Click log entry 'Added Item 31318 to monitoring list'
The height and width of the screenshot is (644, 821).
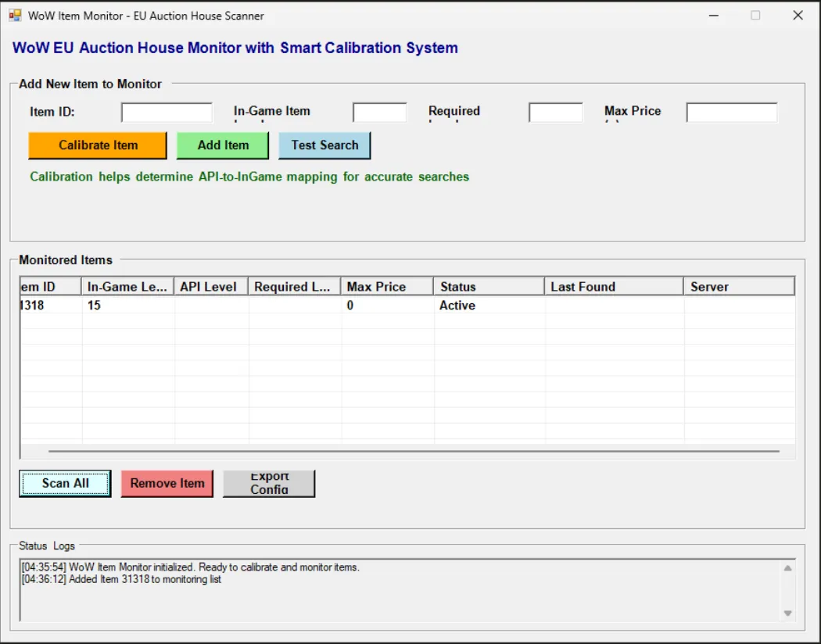(121, 579)
